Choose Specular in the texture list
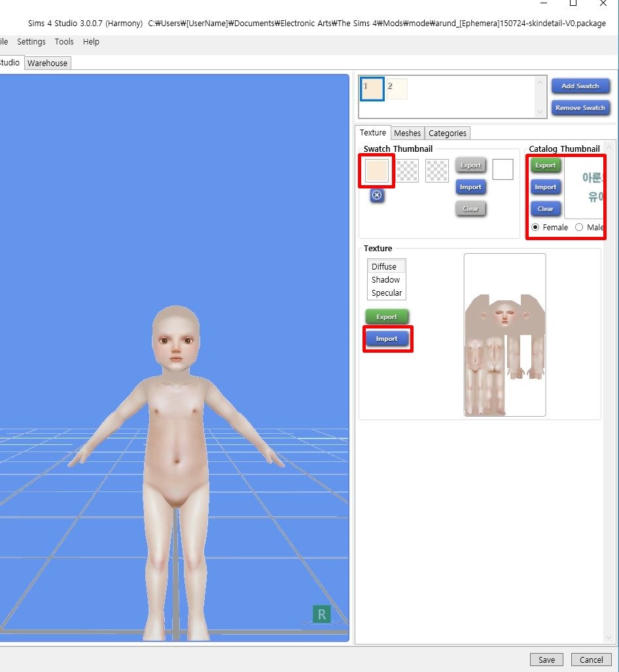The width and height of the screenshot is (619, 672). 386,292
